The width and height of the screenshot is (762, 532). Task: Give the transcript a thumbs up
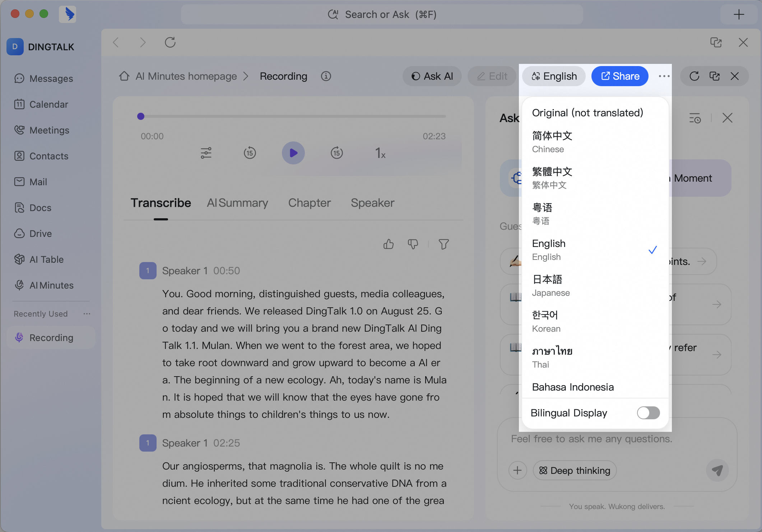coord(389,244)
